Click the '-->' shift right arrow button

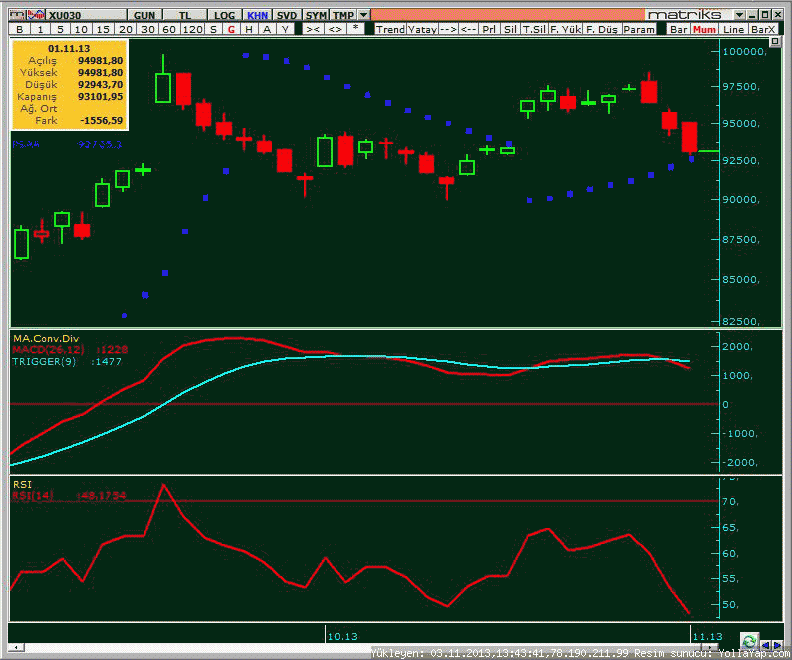point(447,30)
